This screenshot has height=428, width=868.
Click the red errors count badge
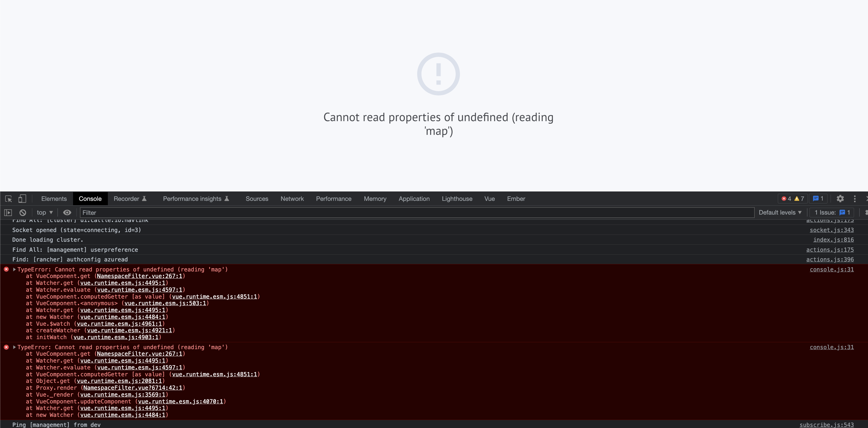tap(786, 199)
